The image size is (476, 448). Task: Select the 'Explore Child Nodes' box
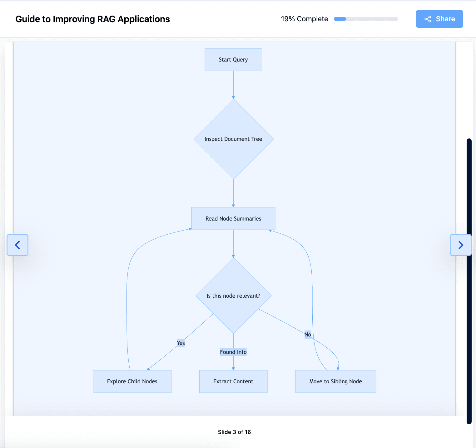click(132, 381)
